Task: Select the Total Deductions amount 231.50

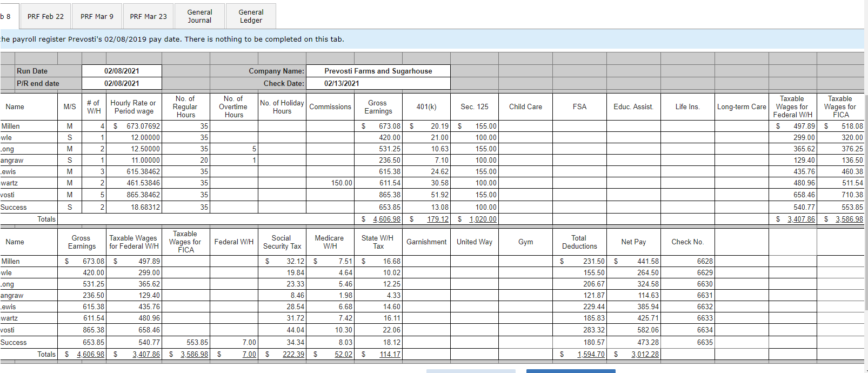Action: [x=579, y=261]
